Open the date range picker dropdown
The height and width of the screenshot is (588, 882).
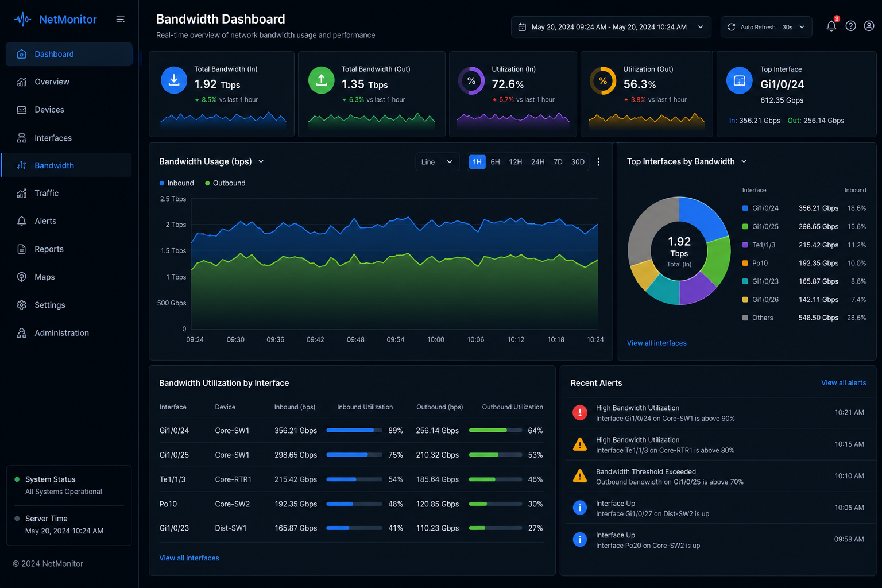click(611, 27)
